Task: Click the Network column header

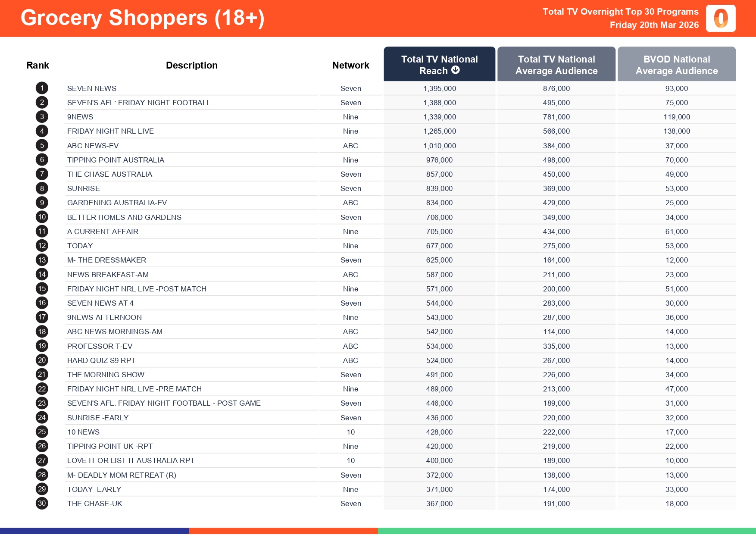Action: click(350, 66)
